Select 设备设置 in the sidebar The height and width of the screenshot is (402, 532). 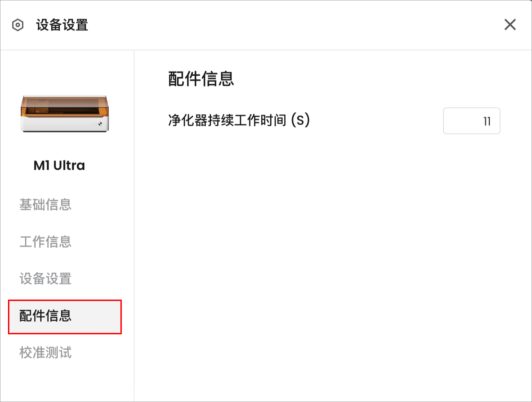coord(45,278)
